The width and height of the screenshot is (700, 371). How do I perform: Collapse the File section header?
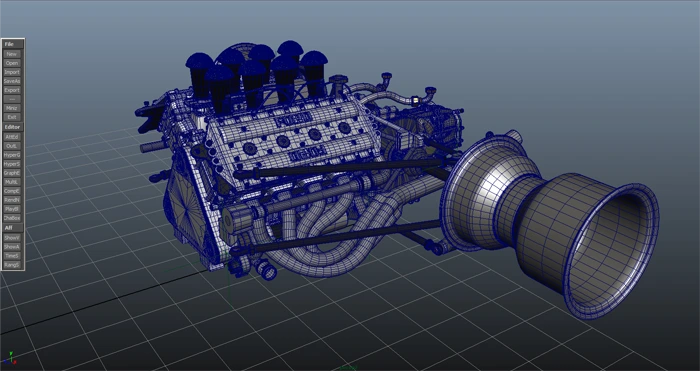(x=13, y=44)
